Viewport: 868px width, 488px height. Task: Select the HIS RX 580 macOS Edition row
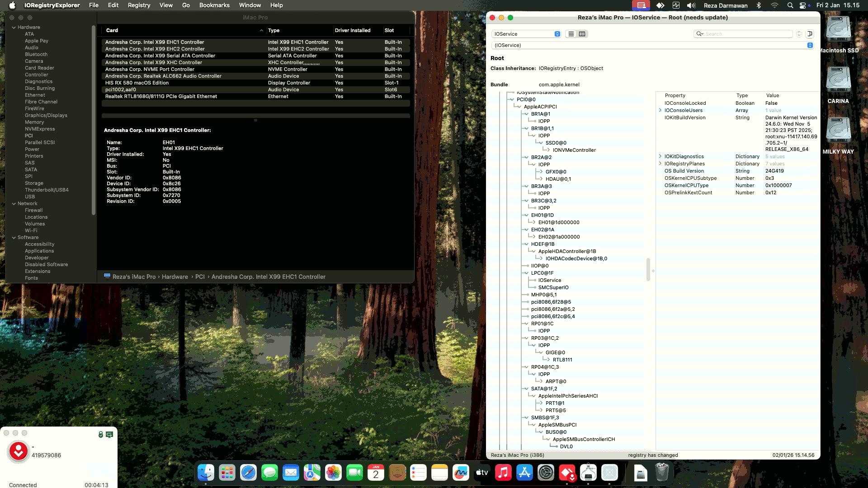pos(256,83)
